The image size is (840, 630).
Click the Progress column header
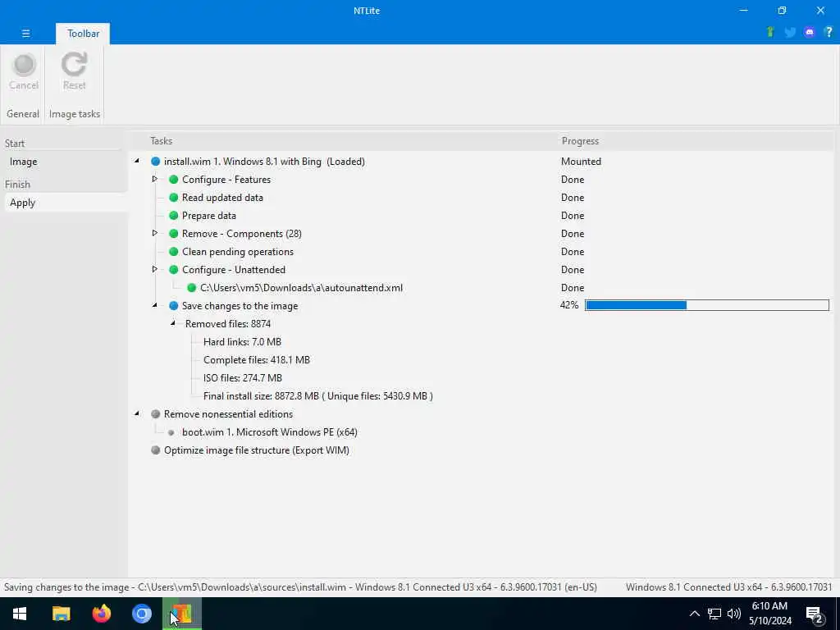tap(580, 141)
